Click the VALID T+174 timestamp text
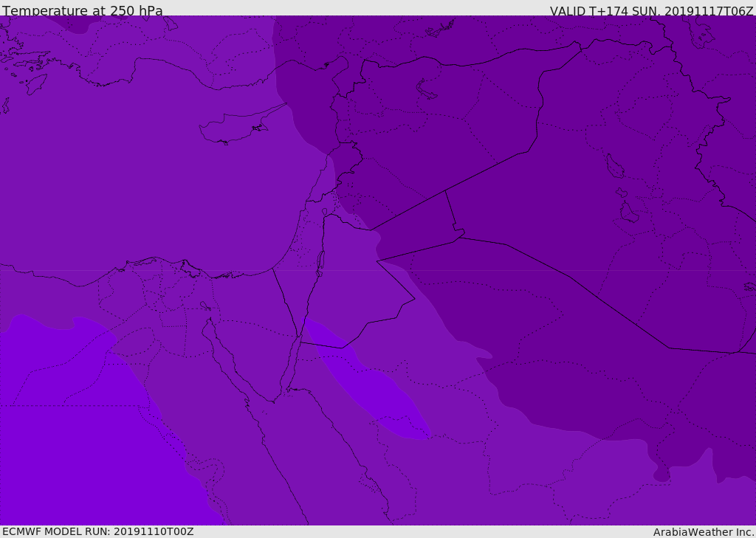Viewport: 756px width, 538px height. [651, 11]
